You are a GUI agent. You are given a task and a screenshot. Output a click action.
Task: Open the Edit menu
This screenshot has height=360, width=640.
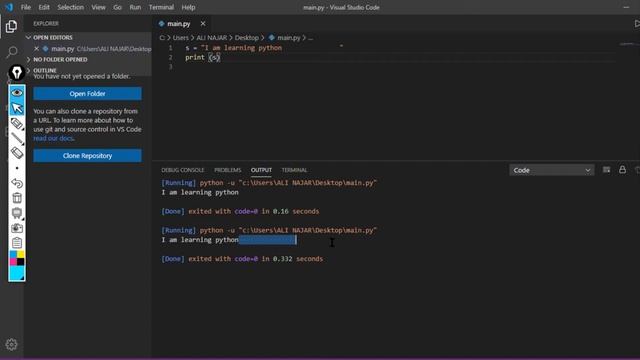(x=44, y=7)
